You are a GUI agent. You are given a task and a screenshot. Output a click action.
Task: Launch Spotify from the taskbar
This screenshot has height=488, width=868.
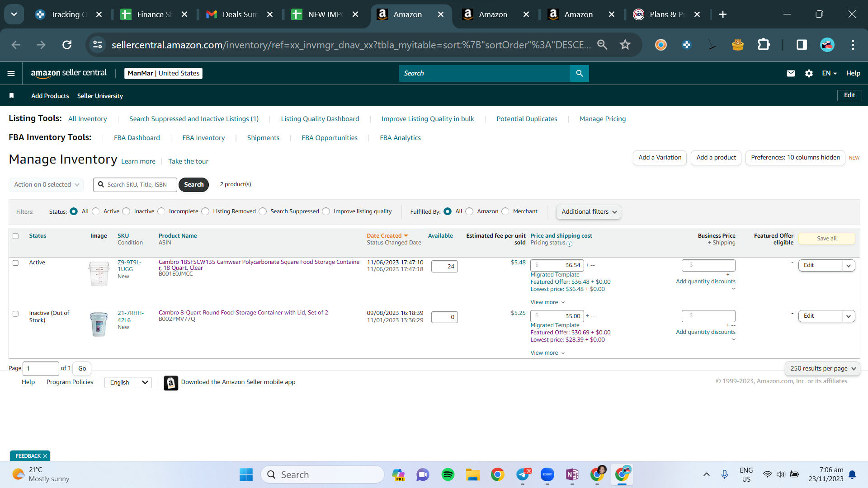point(448,475)
